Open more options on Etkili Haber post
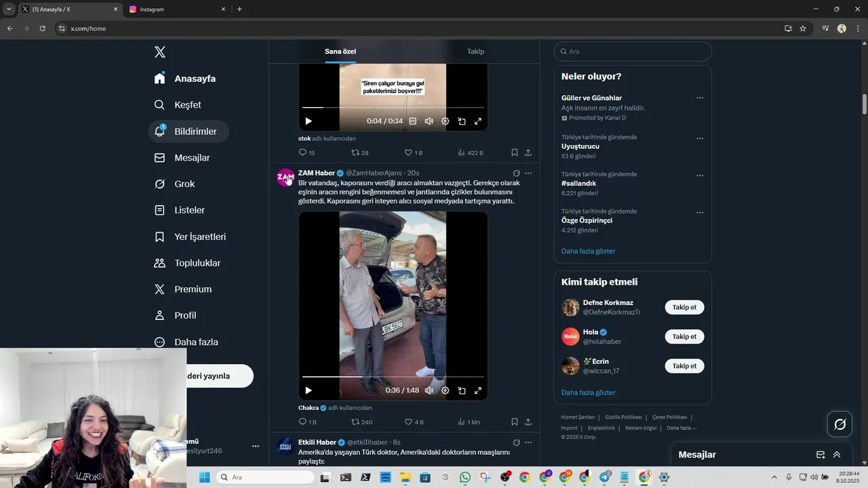Screen dimensions: 868x488 (528, 443)
